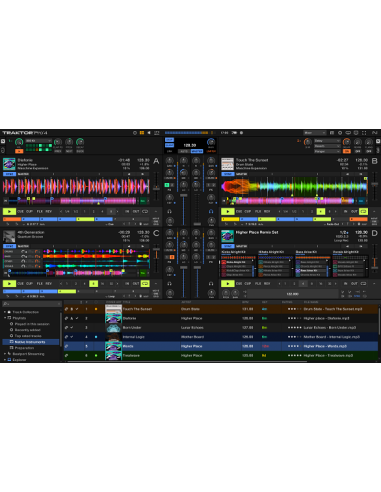Click the Deck C letter icon
The image size is (381, 492).
[156, 233]
